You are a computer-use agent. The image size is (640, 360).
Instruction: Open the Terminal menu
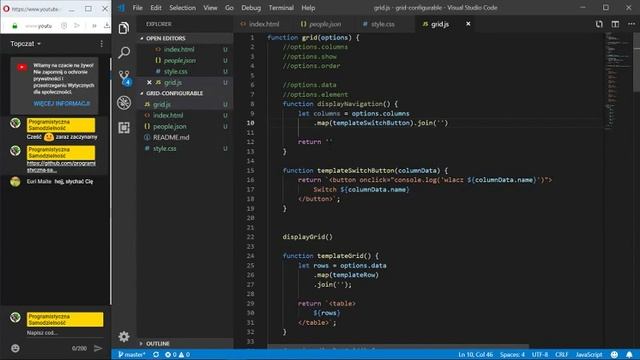pos(281,8)
